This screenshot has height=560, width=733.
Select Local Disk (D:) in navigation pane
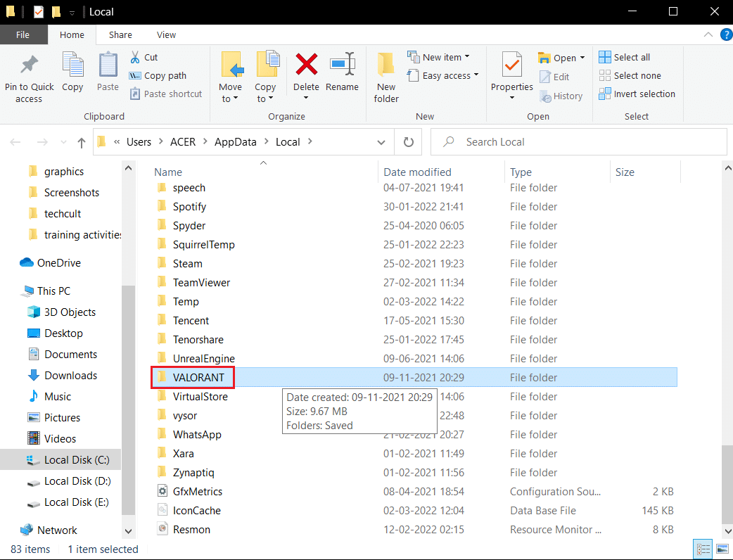69,481
